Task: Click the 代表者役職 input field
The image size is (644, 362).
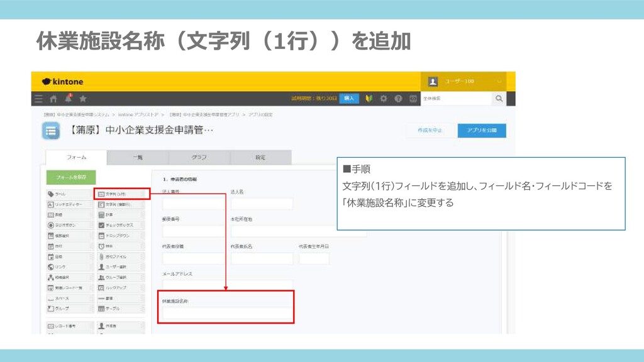Action: pos(194,258)
